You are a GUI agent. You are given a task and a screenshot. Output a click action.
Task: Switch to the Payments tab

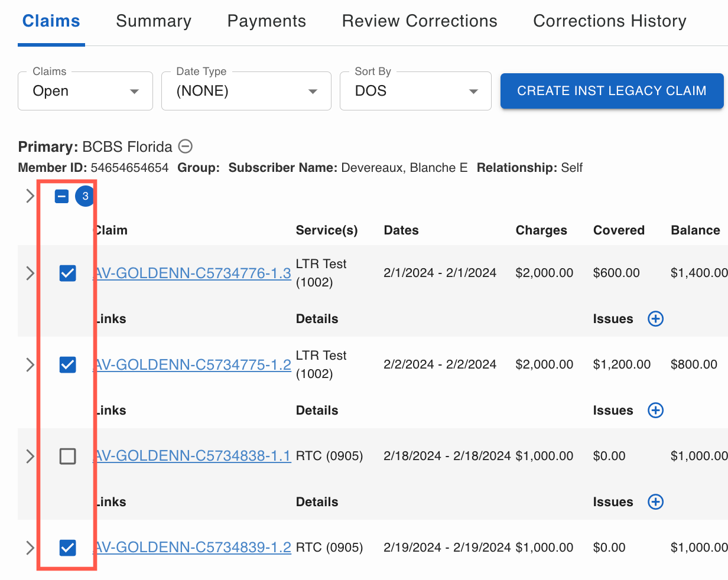tap(266, 21)
